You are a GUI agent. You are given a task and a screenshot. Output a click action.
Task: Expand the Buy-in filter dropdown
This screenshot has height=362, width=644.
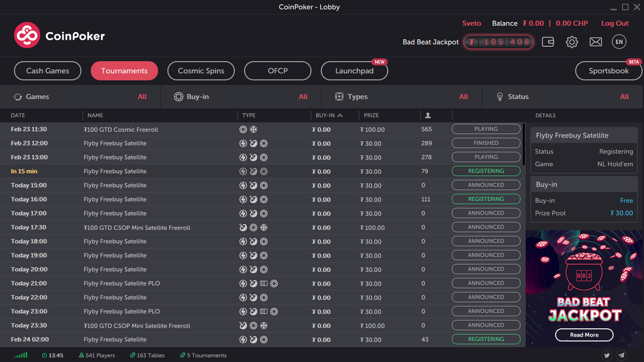241,97
